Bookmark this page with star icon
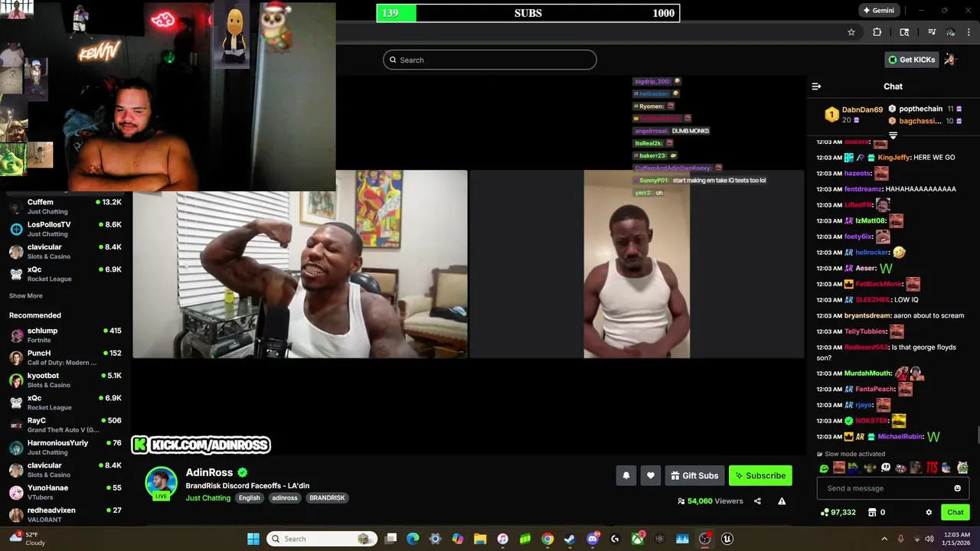The height and width of the screenshot is (551, 980). coord(851,32)
